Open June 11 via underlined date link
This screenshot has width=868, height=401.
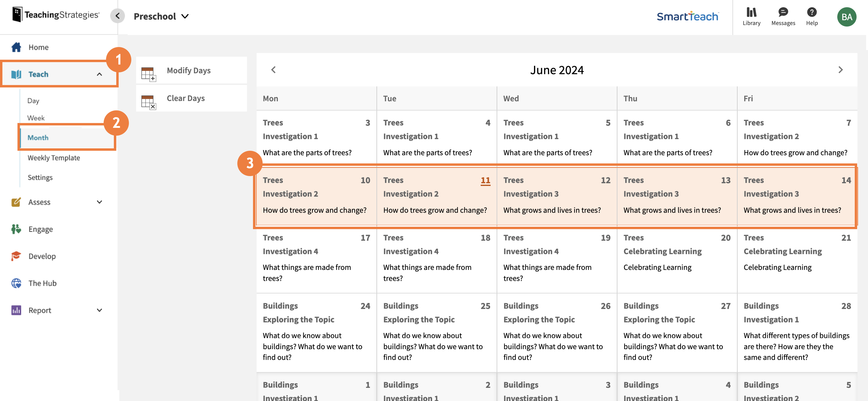pyautogui.click(x=485, y=180)
